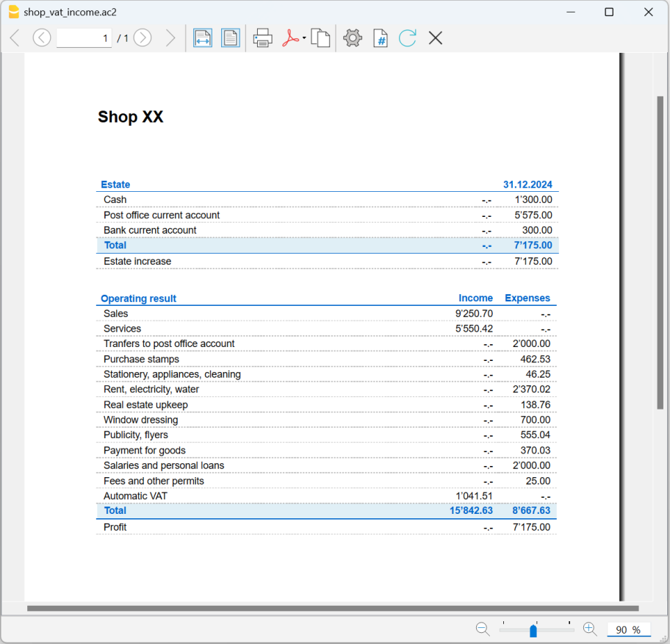Minimize the shop_vat_income.ac2 window

(570, 12)
